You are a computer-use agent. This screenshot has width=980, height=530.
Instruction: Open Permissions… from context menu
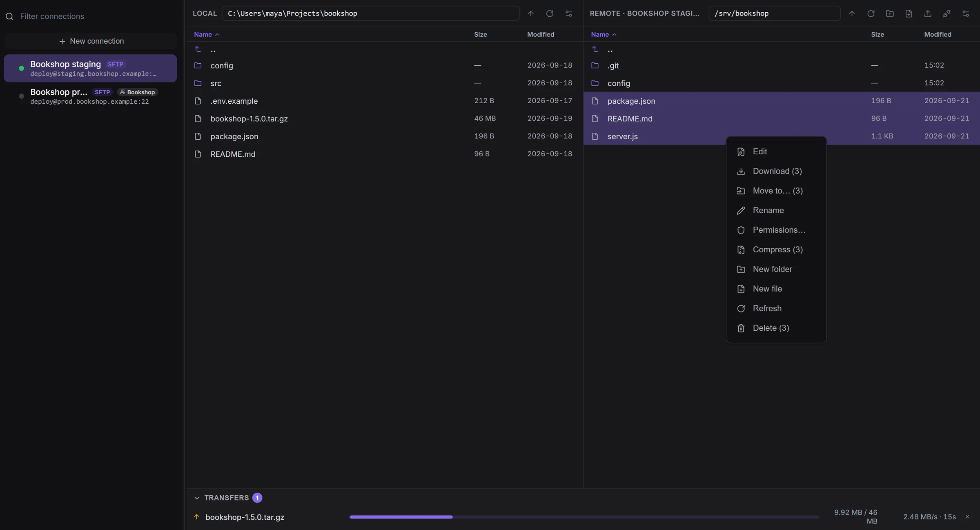pyautogui.click(x=776, y=230)
